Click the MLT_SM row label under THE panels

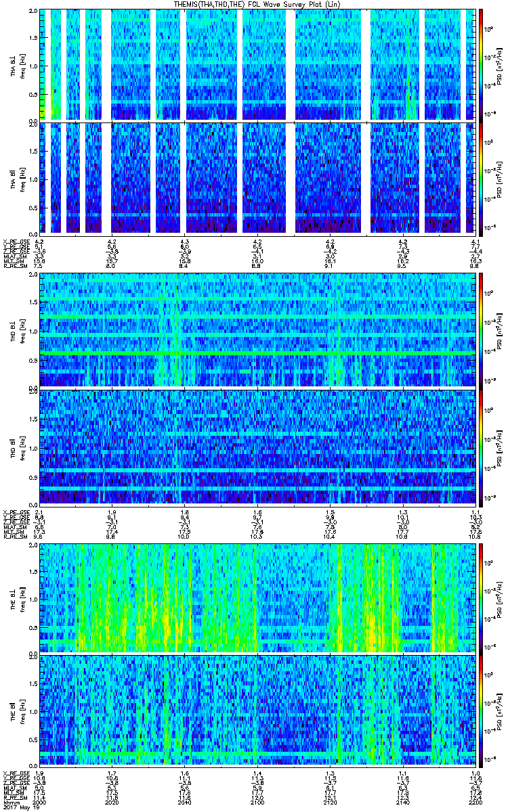[13, 792]
